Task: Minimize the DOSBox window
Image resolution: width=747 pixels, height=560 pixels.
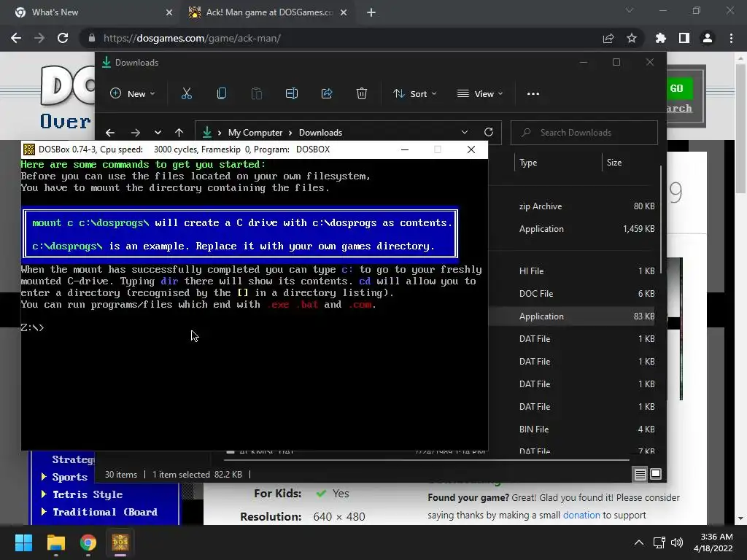Action: tap(405, 149)
